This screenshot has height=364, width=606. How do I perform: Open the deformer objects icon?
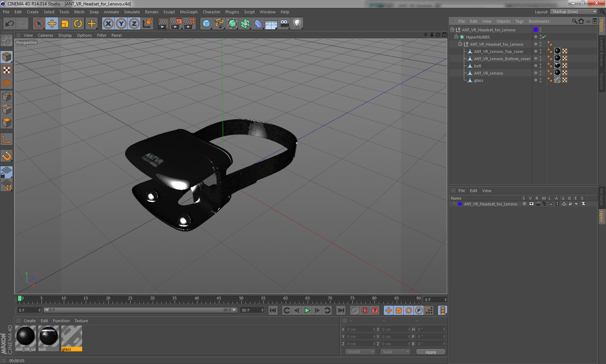pos(258,24)
